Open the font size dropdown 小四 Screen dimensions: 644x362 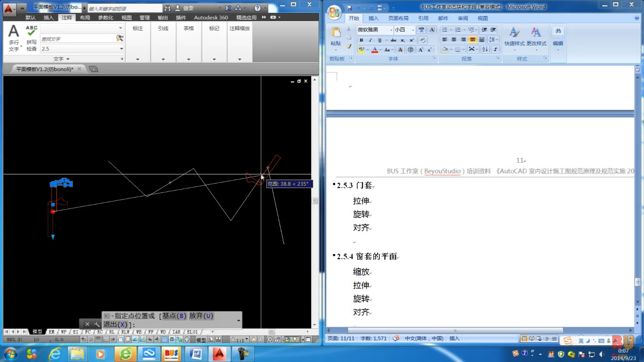[413, 30]
